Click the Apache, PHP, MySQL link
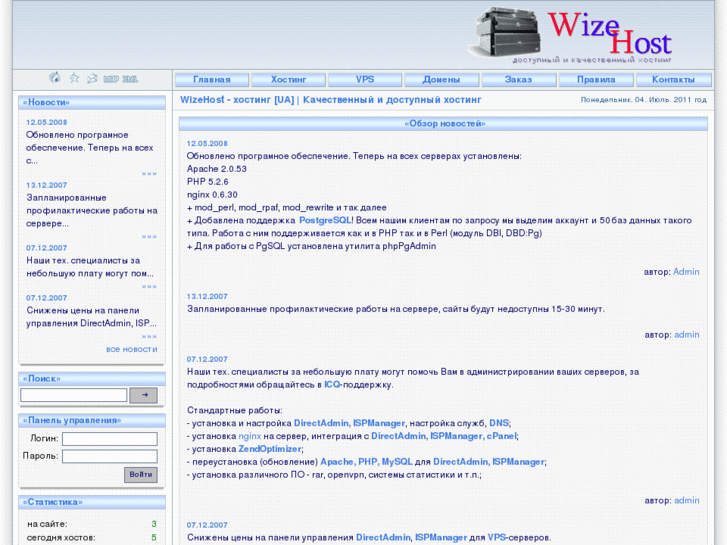727x545 pixels. point(366,462)
